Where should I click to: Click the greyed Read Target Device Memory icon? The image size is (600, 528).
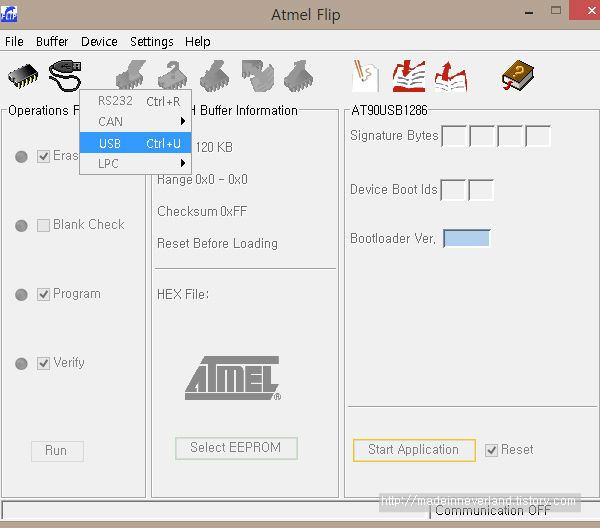point(299,75)
